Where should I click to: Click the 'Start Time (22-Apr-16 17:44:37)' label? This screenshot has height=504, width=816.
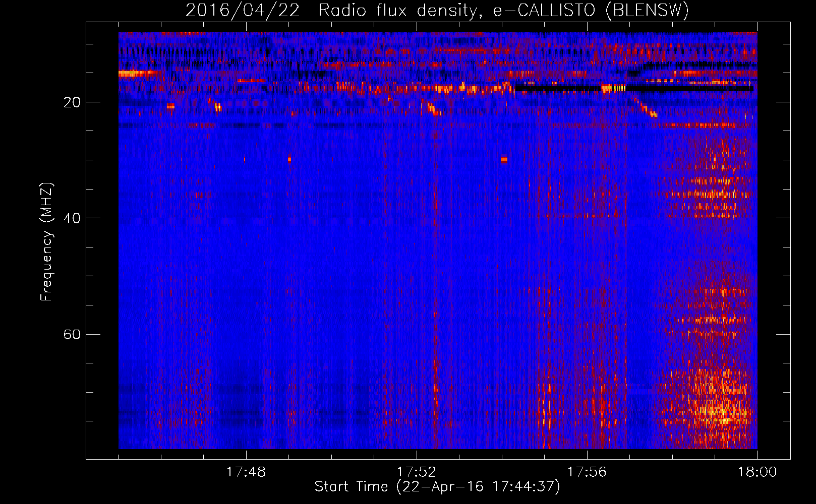pos(437,487)
